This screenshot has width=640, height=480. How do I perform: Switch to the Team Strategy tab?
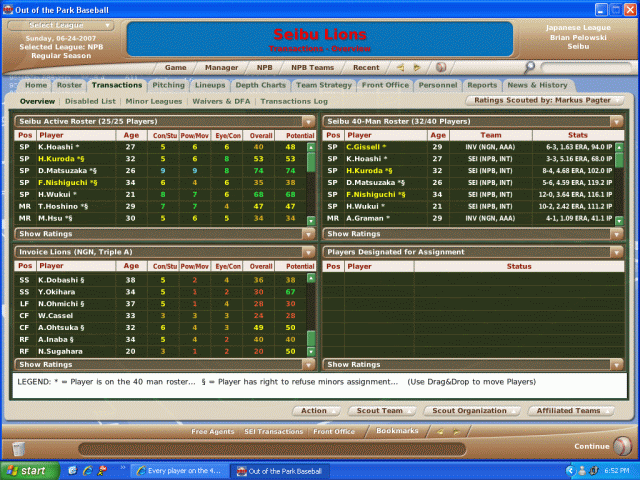pos(324,85)
